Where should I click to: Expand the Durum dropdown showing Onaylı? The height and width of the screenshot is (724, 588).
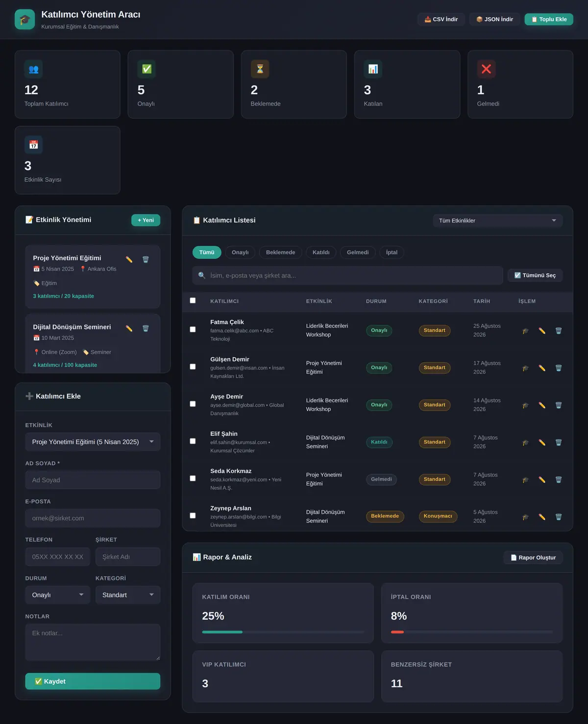point(58,595)
